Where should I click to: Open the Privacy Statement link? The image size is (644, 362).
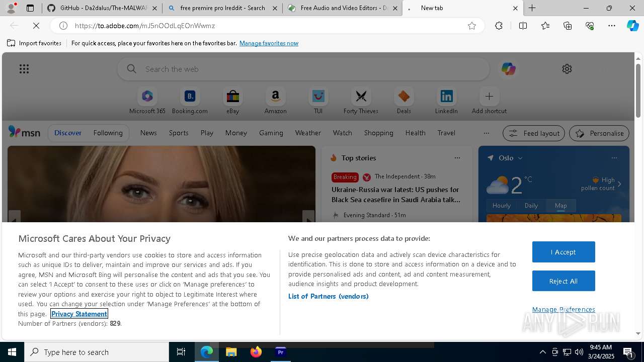click(x=79, y=314)
